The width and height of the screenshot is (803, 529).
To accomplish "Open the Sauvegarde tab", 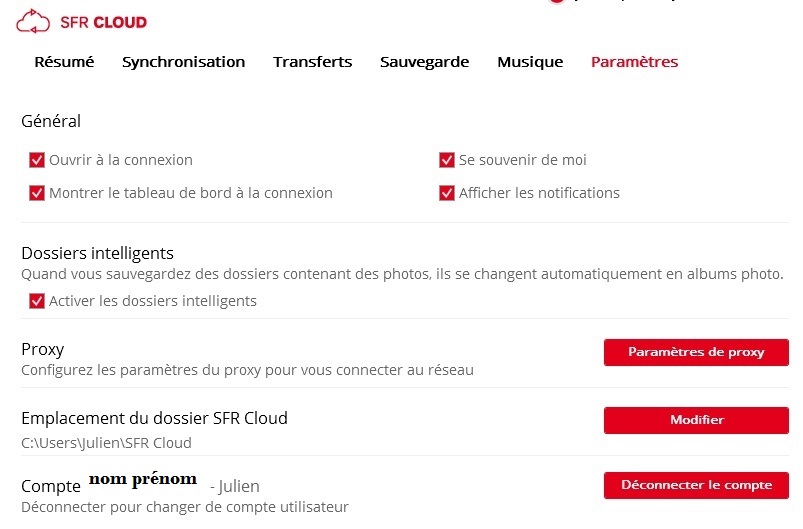I will click(424, 62).
